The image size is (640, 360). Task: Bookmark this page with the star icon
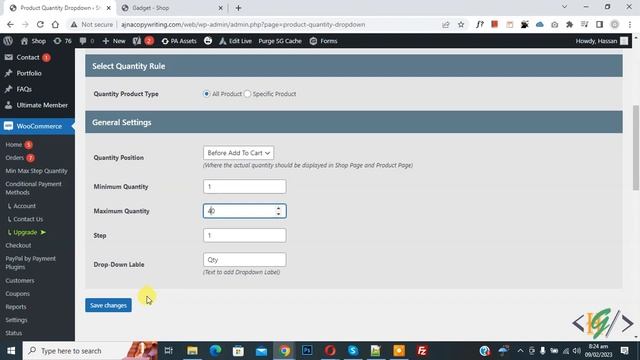461,24
